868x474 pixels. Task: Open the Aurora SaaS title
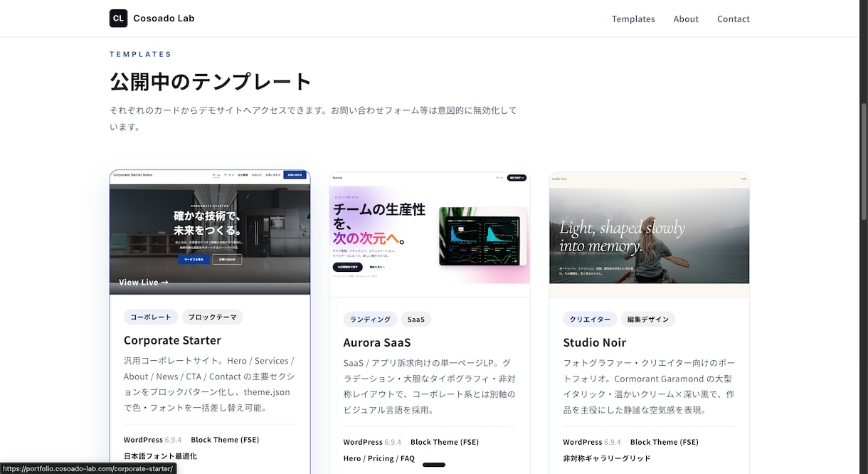tap(377, 343)
